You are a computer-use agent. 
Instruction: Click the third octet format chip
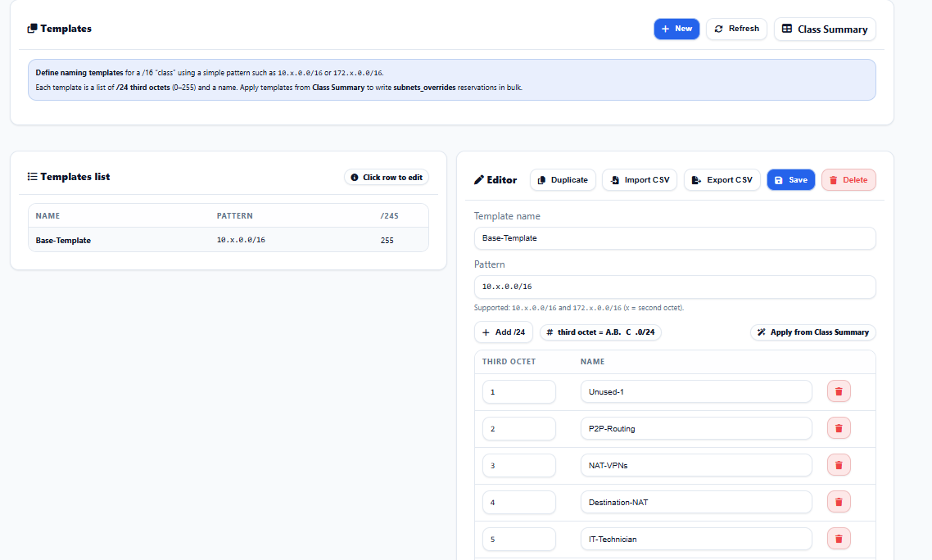[x=600, y=332]
